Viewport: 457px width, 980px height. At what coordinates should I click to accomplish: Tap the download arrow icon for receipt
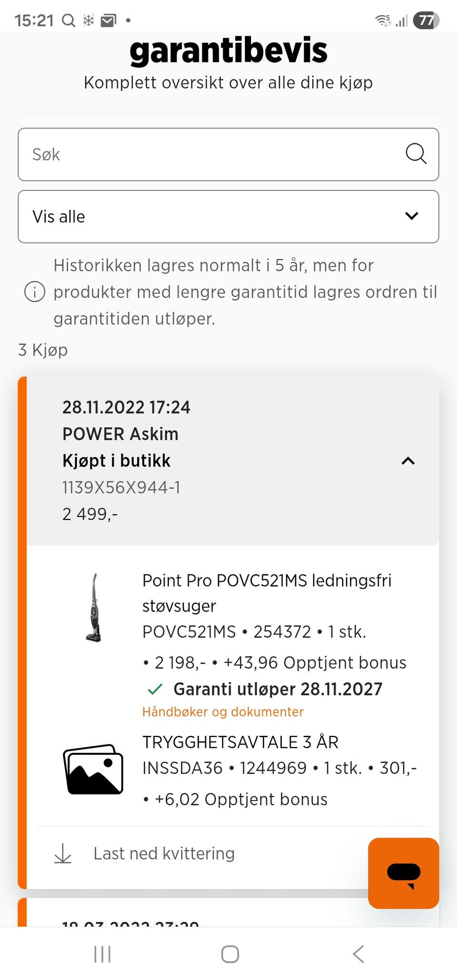click(63, 853)
